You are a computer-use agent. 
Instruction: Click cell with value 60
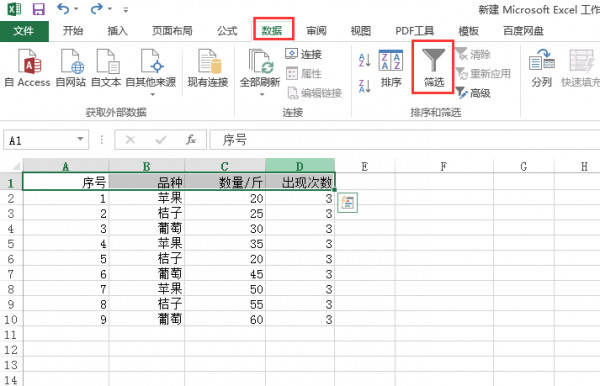[x=225, y=319]
